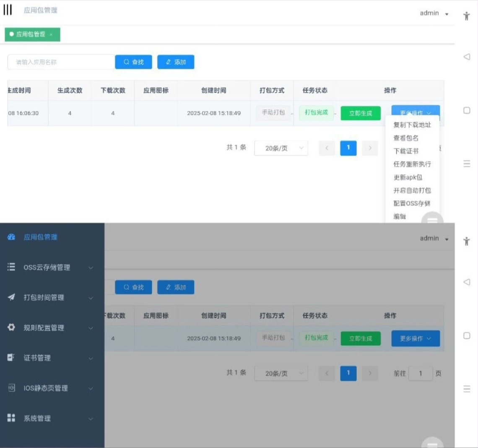This screenshot has height=448, width=478.
Task: Expand the 规则配置管理 chevron
Action: pyautogui.click(x=91, y=328)
